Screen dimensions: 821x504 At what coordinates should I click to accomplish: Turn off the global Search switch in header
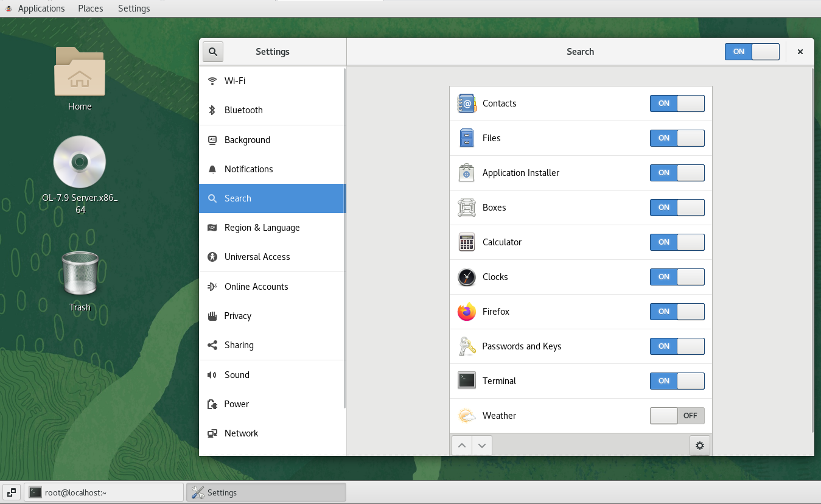click(752, 52)
